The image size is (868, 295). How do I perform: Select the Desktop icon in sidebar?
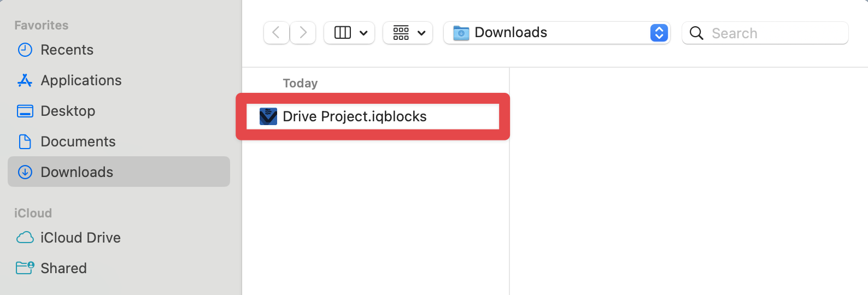[x=25, y=111]
